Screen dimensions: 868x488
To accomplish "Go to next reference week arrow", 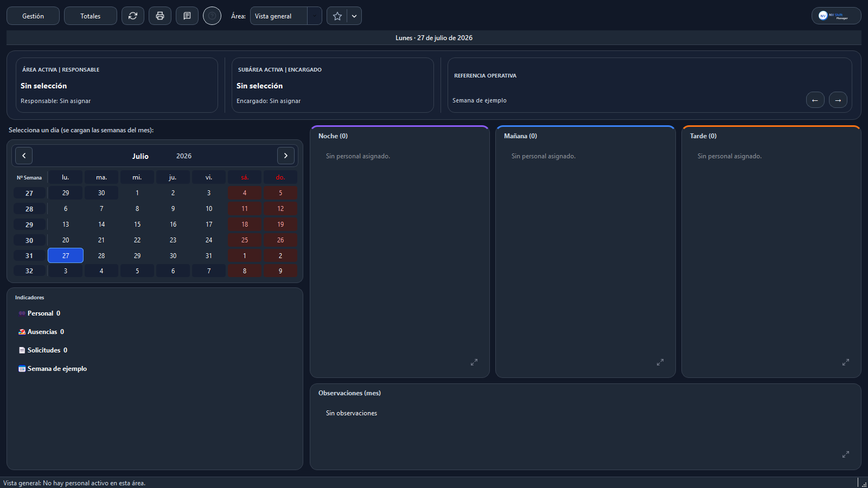I will pos(838,100).
